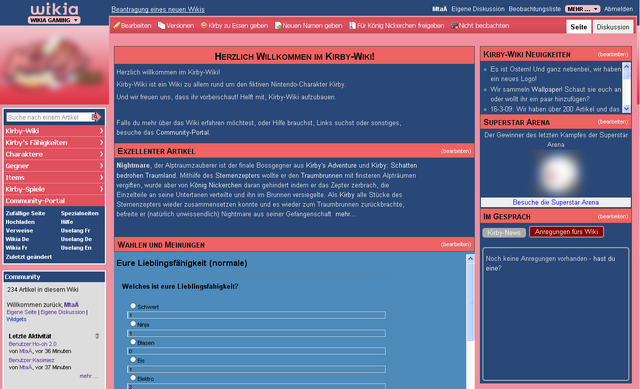Image resolution: width=640 pixels, height=389 pixels.
Task: Edit Superstar Arena section (bearbeiten)
Action: [x=613, y=122]
